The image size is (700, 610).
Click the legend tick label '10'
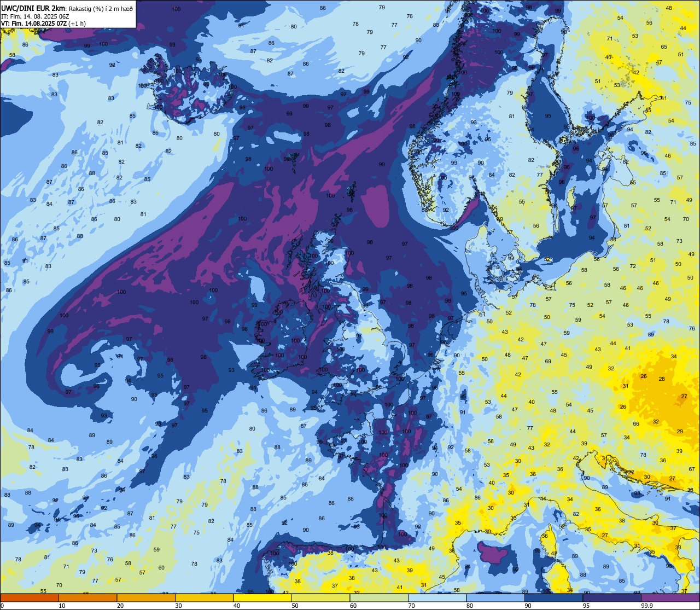[62, 606]
